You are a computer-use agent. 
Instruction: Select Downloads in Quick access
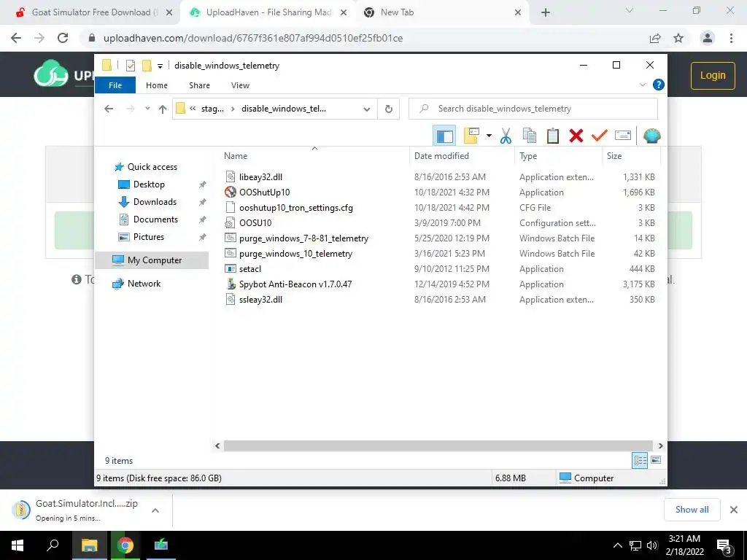coord(155,202)
